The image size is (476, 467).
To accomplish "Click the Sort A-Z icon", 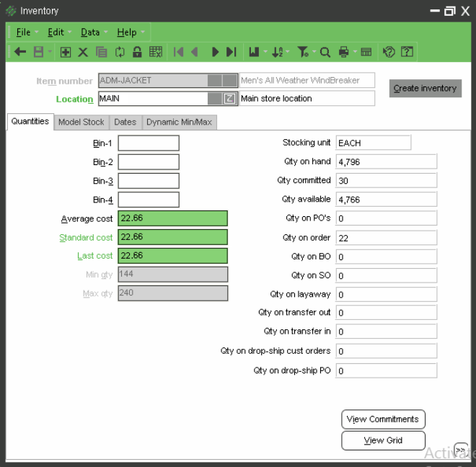I will pyautogui.click(x=277, y=52).
